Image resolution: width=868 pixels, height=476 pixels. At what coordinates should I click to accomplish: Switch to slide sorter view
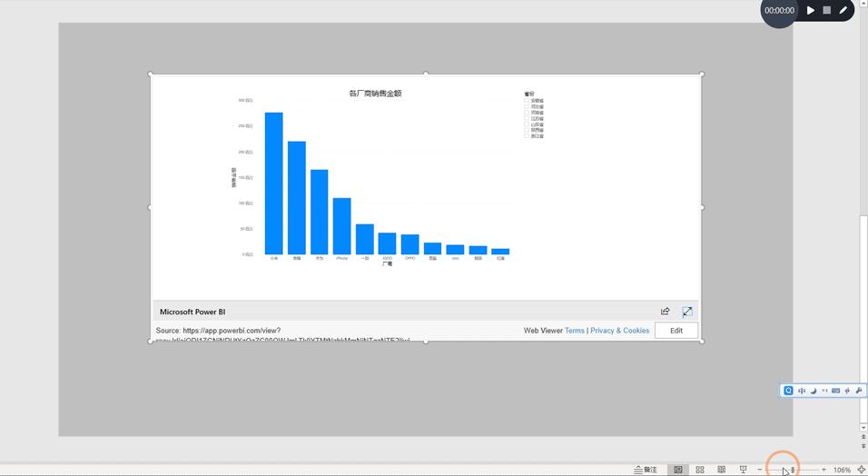coord(700,470)
